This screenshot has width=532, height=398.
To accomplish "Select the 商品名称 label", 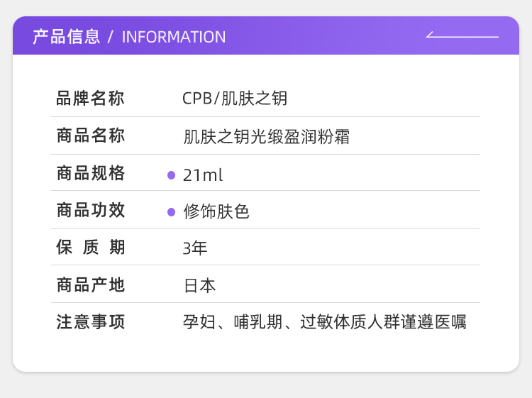I will (x=90, y=136).
